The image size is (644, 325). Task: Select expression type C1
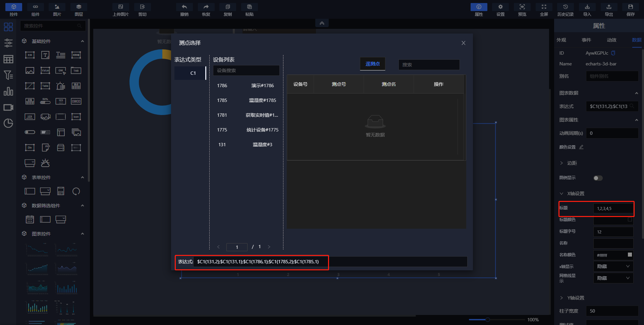point(190,73)
